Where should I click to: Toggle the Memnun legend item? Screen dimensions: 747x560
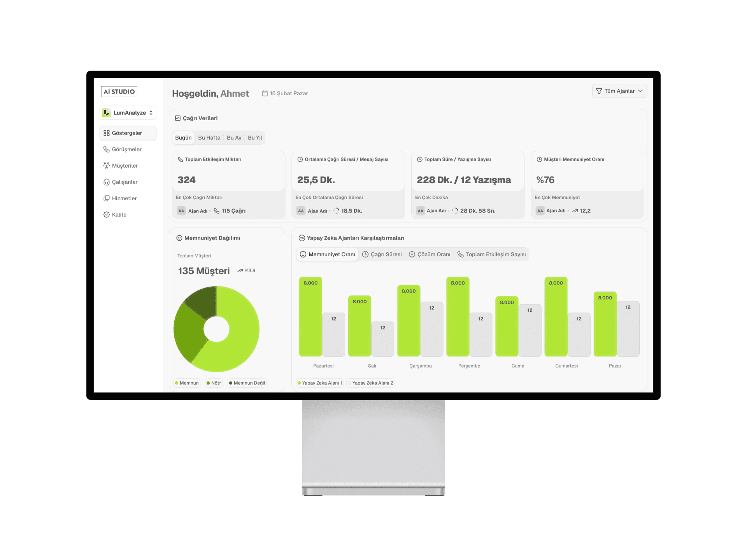click(187, 383)
